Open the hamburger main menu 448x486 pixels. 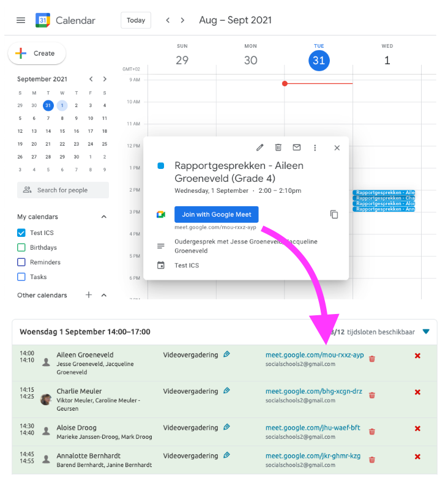tap(21, 20)
